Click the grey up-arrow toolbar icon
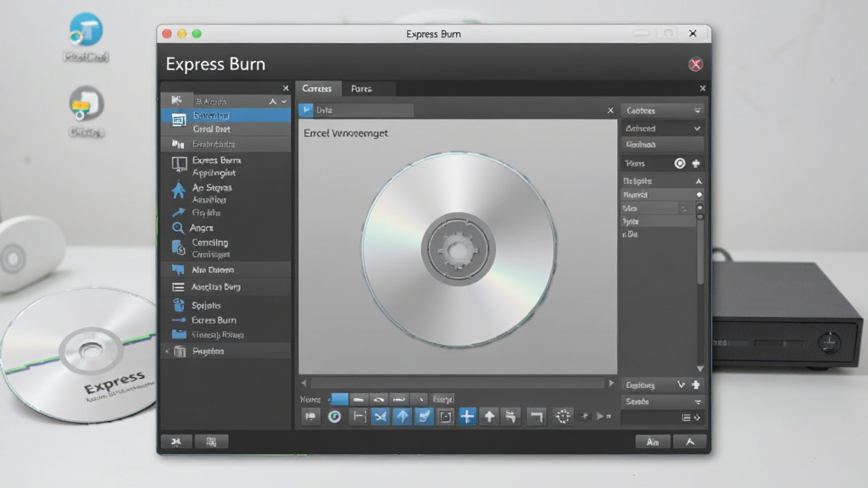This screenshot has height=488, width=868. [x=489, y=417]
